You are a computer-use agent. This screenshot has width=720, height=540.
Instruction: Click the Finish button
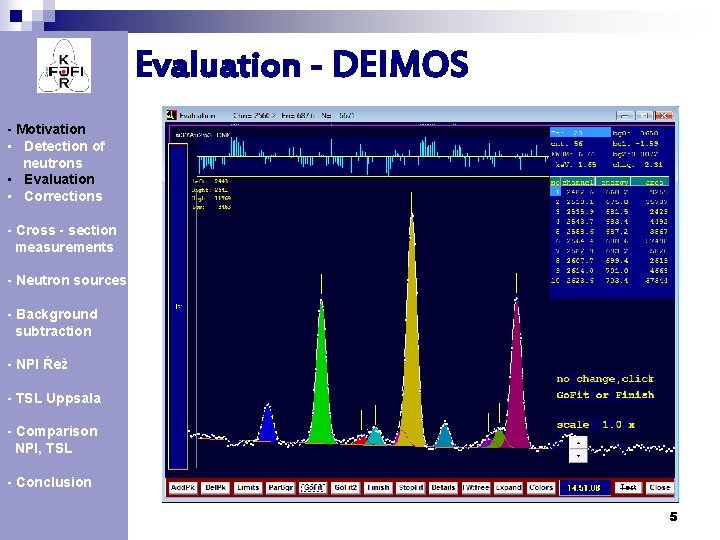coord(378,488)
